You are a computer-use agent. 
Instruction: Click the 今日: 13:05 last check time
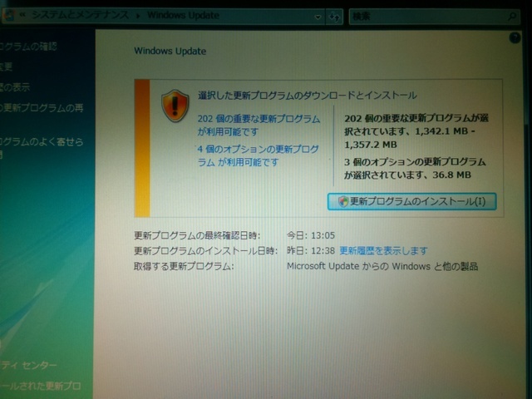[310, 235]
